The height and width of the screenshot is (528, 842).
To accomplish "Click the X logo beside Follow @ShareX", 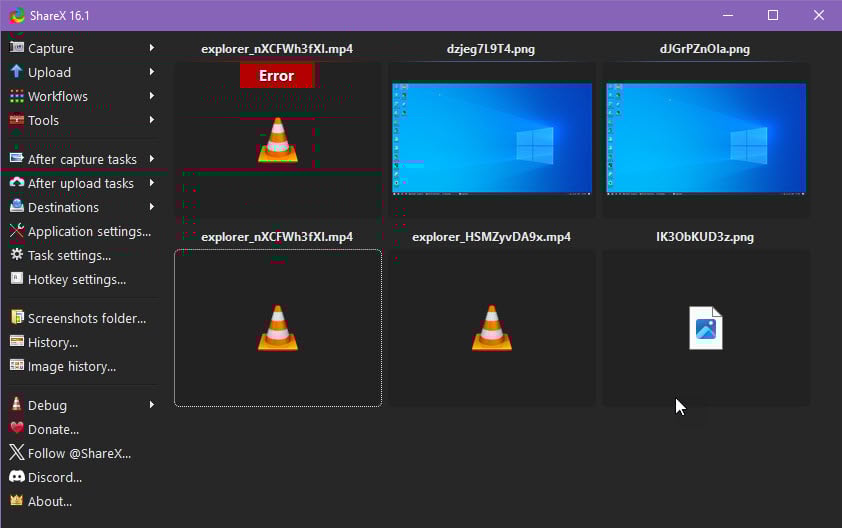I will pos(17,452).
